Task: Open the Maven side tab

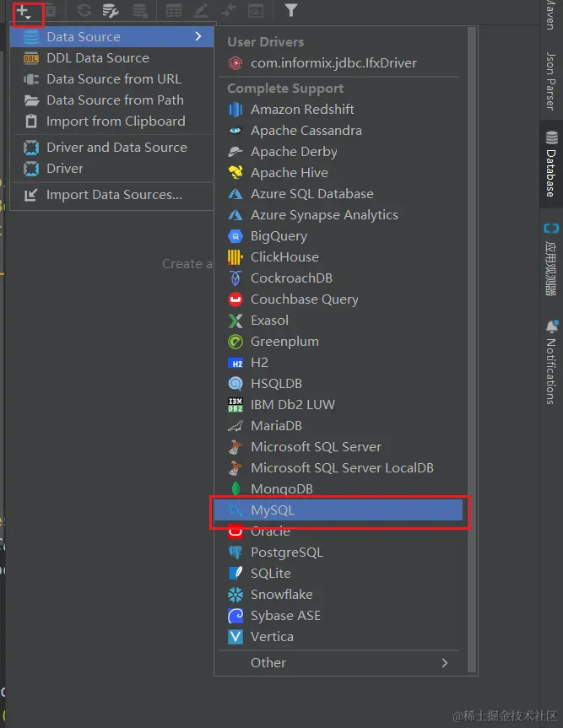Action: point(551,15)
